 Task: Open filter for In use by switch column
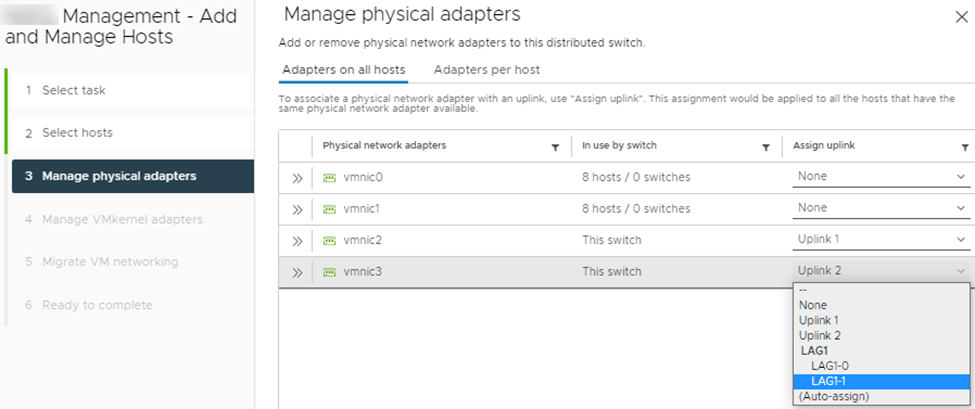(765, 146)
